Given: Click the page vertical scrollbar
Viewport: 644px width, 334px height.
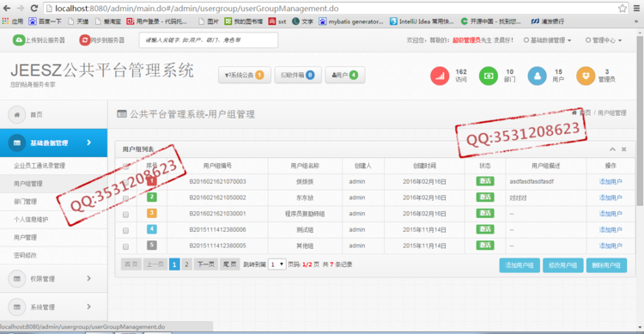Looking at the screenshot, I should (640, 121).
